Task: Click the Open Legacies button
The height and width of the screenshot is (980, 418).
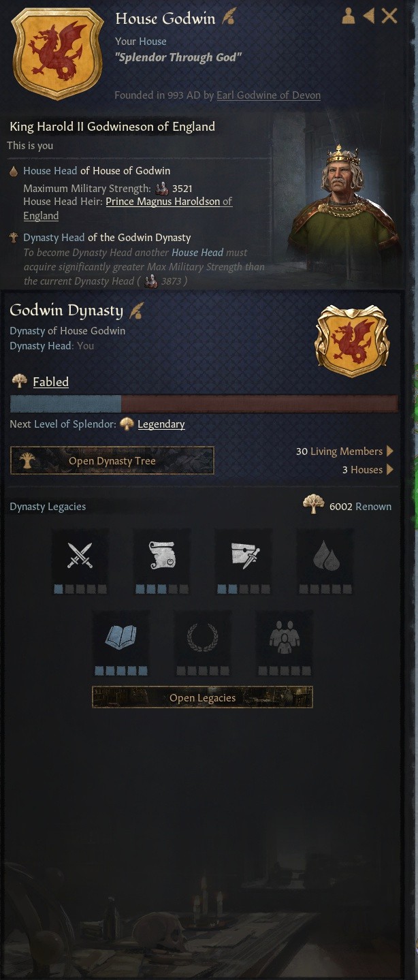Action: pos(202,697)
